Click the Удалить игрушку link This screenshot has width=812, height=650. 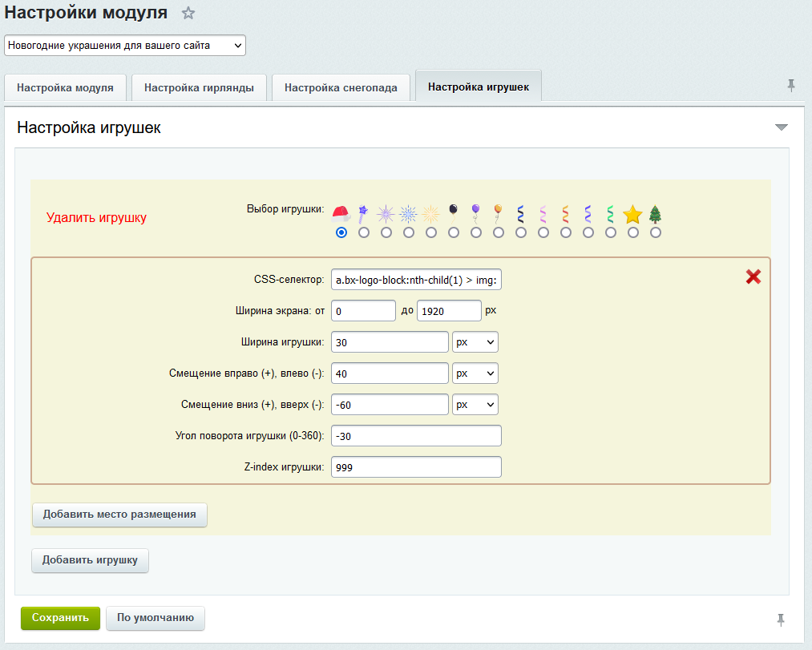[96, 217]
